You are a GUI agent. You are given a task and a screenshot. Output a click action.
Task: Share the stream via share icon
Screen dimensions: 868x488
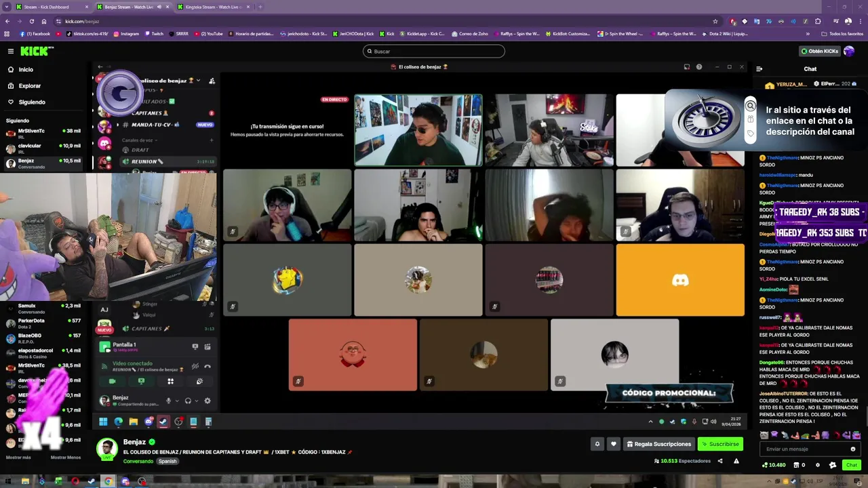720,461
